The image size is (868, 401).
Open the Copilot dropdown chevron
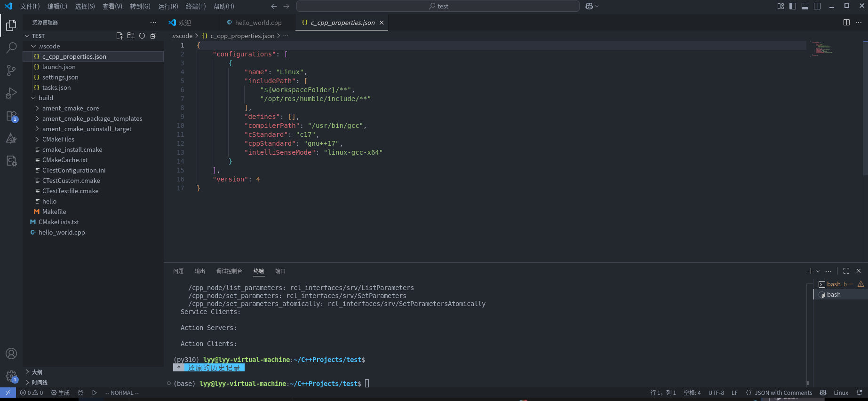[597, 6]
